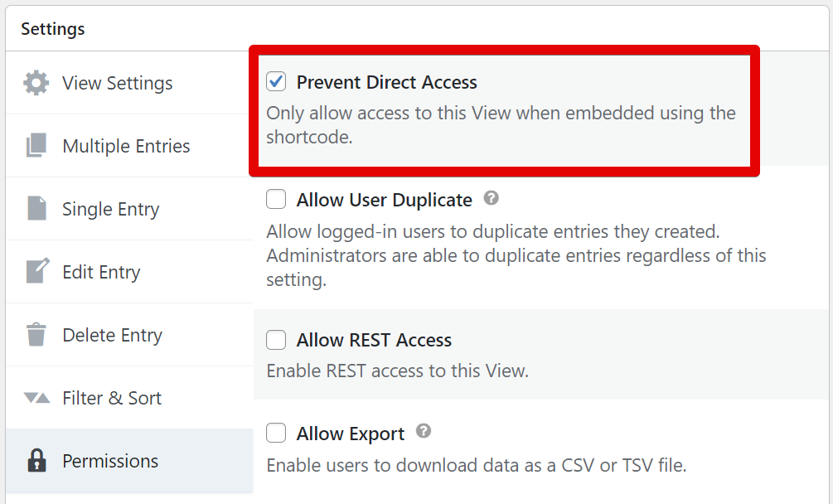Click help icon next to Allow User Duplicate
The image size is (833, 504).
tap(492, 199)
